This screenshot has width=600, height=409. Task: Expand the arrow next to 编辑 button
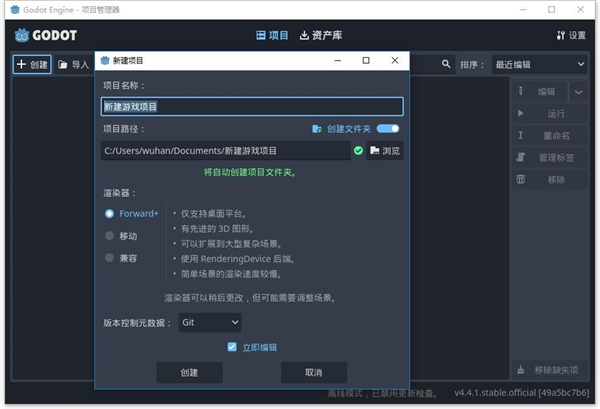pos(578,92)
